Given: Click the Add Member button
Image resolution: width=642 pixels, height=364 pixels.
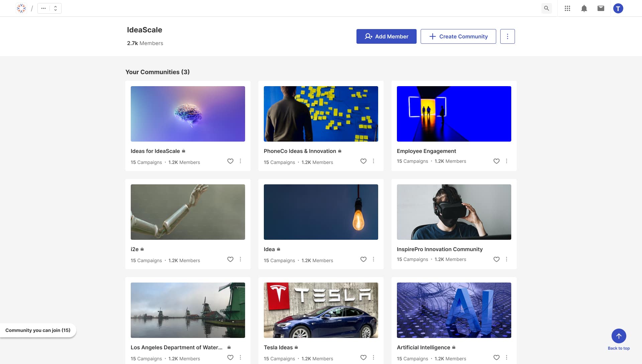Looking at the screenshot, I should coord(386,36).
